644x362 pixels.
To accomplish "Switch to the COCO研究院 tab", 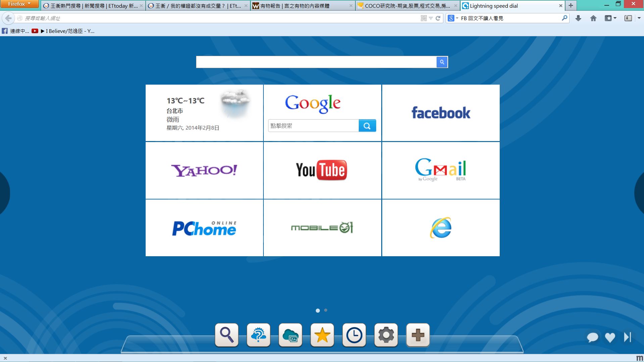I will (407, 6).
